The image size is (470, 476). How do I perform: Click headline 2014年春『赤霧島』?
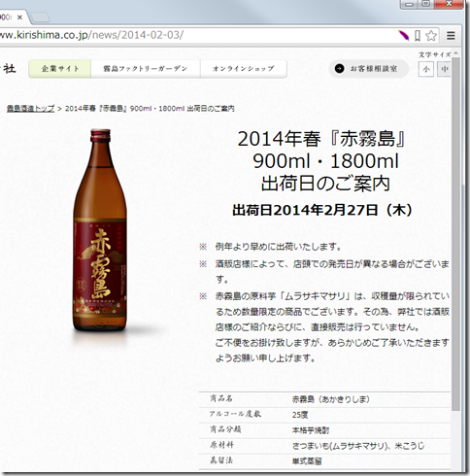321,139
